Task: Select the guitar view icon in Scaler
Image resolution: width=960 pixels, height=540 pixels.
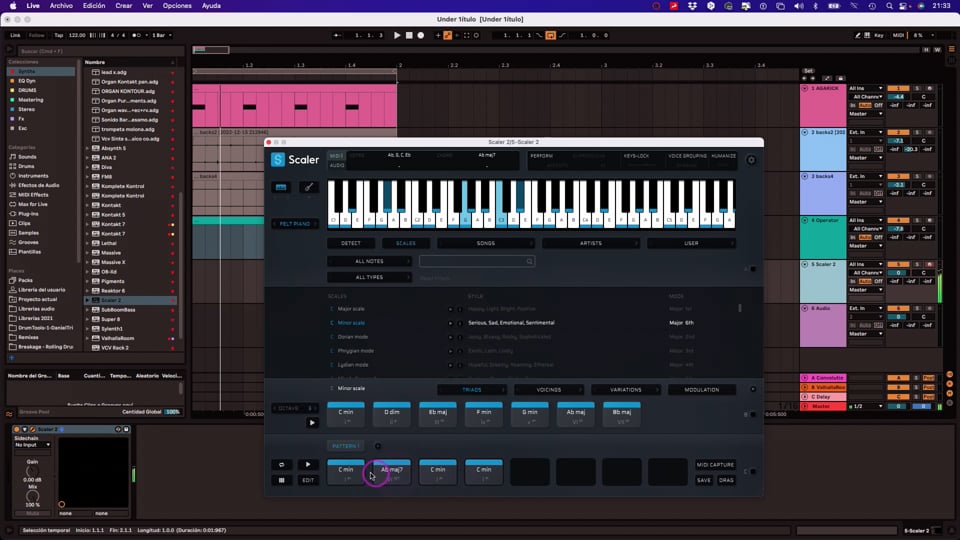Action: pyautogui.click(x=309, y=187)
